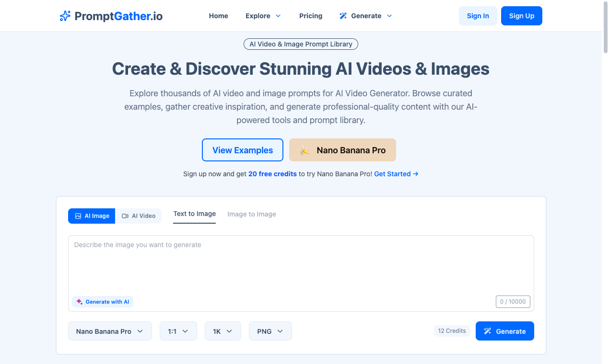Switch to AI Video mode
The image size is (609, 364).
(x=139, y=216)
